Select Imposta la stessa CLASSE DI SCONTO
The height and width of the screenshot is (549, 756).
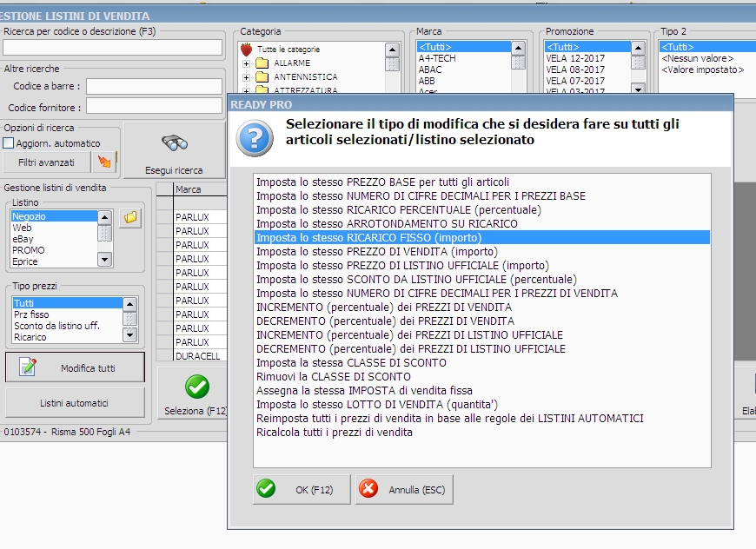point(481,363)
